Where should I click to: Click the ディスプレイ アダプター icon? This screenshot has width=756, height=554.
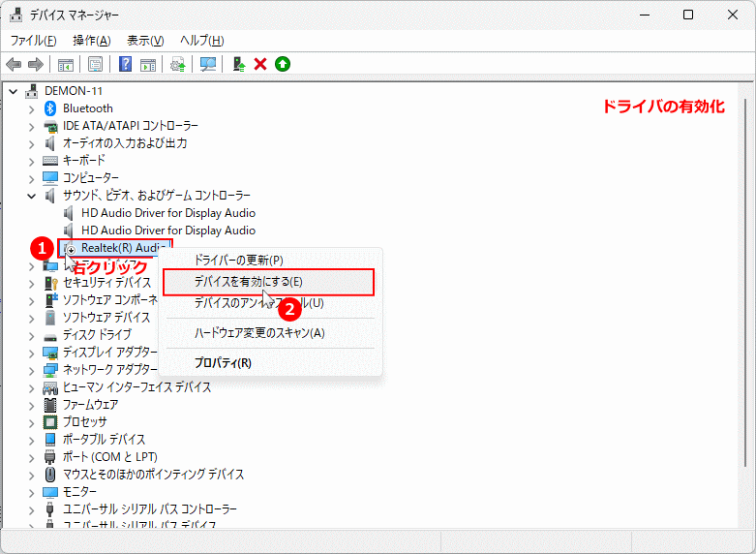tap(50, 353)
